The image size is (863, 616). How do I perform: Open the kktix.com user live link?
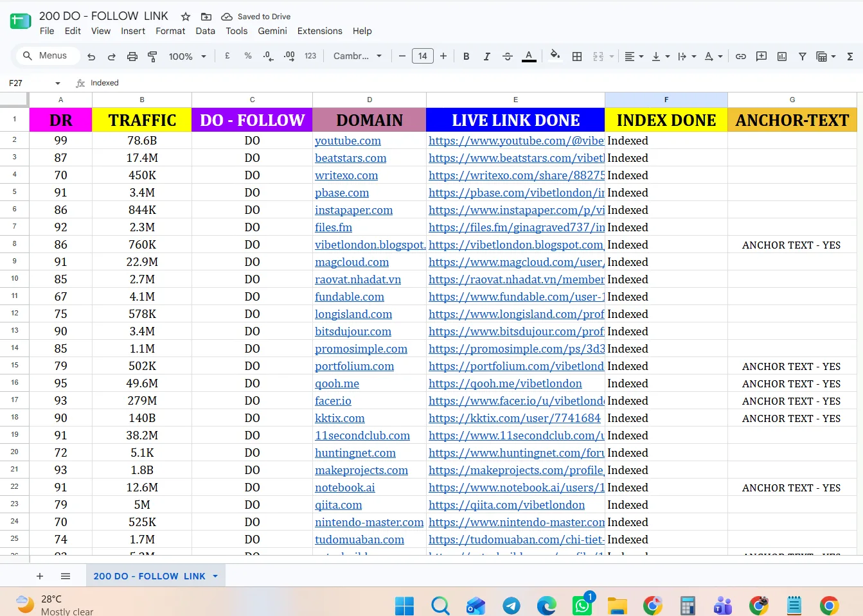(515, 418)
